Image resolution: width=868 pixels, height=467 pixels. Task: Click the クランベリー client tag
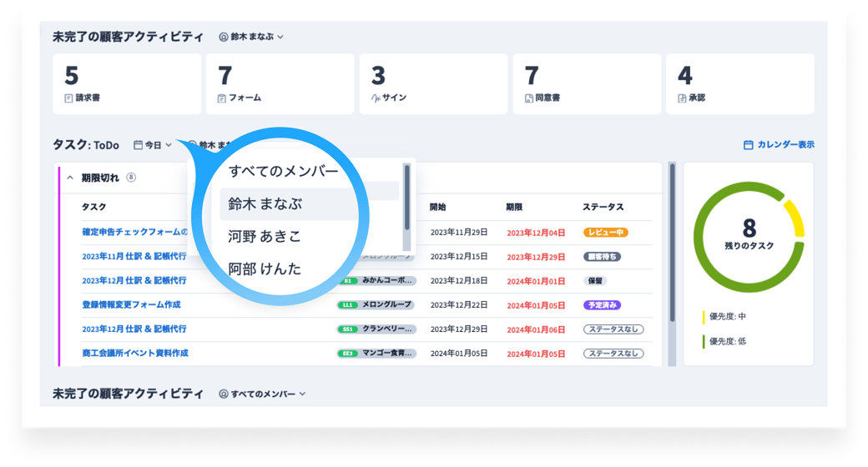click(376, 329)
